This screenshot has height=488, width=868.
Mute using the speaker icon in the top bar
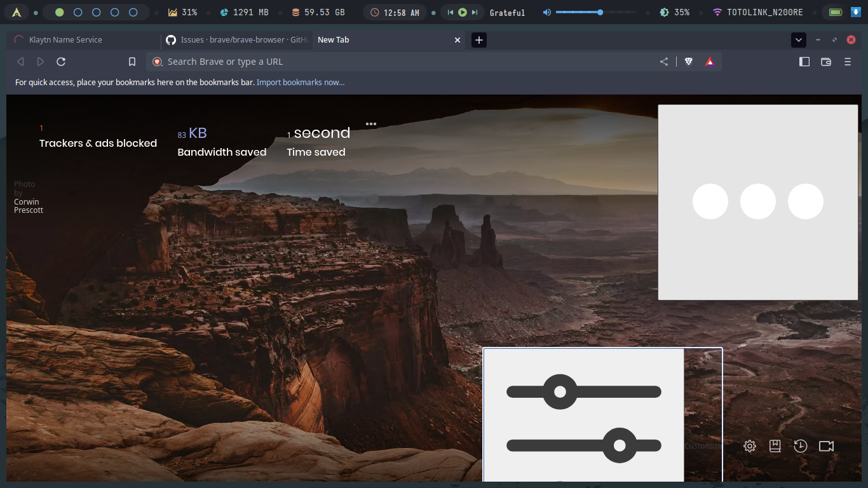[546, 12]
